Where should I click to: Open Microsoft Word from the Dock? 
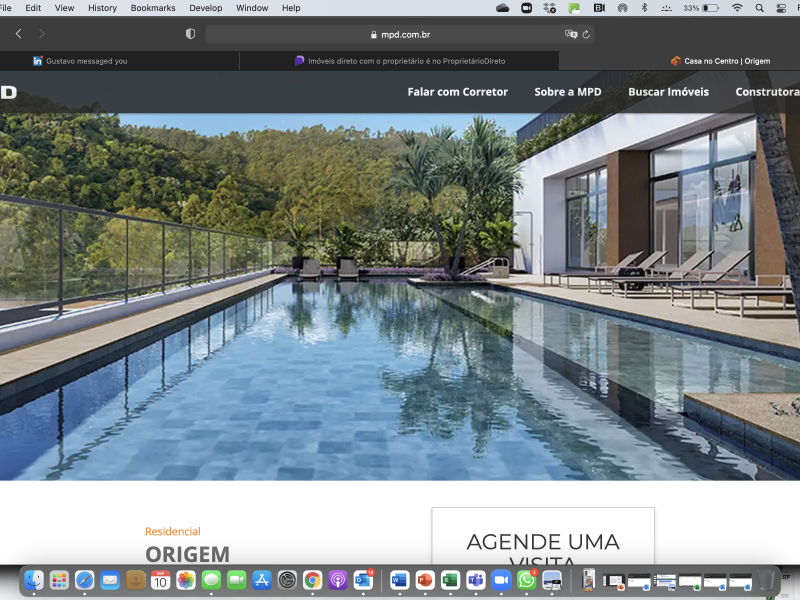pos(399,580)
